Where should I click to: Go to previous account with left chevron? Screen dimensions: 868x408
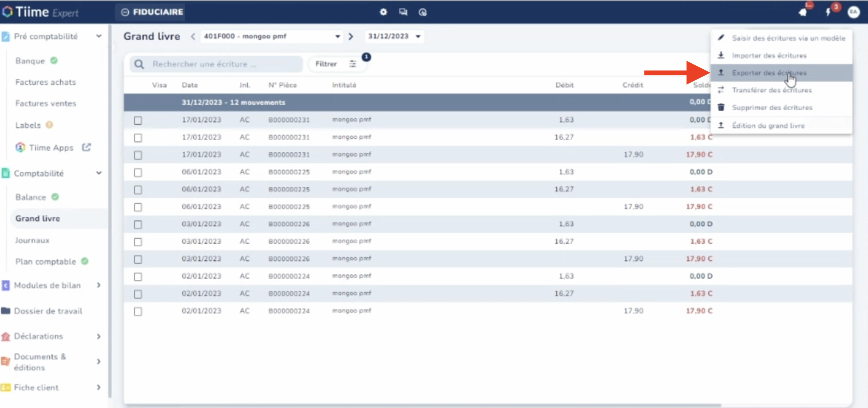[193, 36]
